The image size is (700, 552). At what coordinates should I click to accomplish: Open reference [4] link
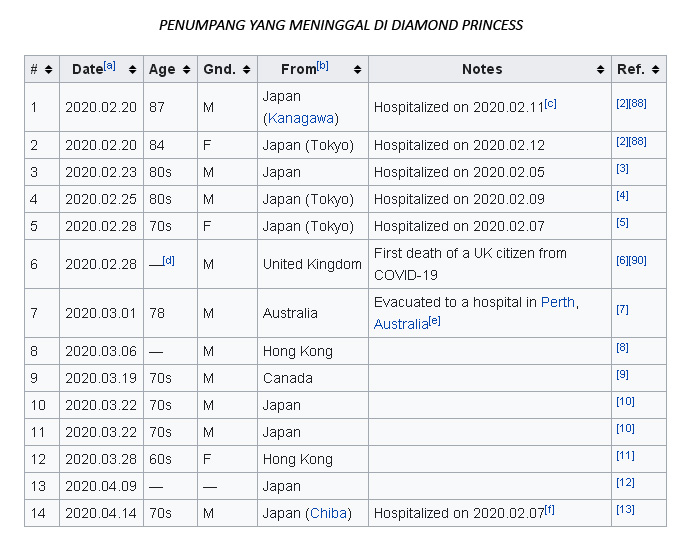(x=622, y=196)
